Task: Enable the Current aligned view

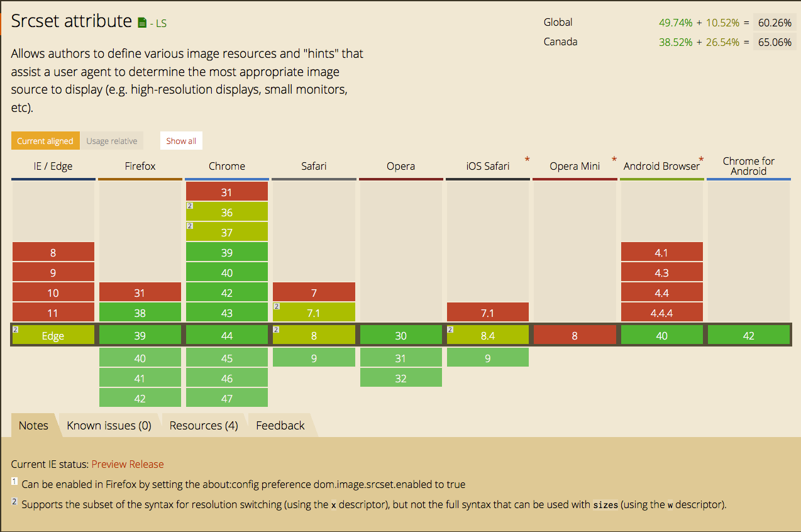Action: (45, 141)
